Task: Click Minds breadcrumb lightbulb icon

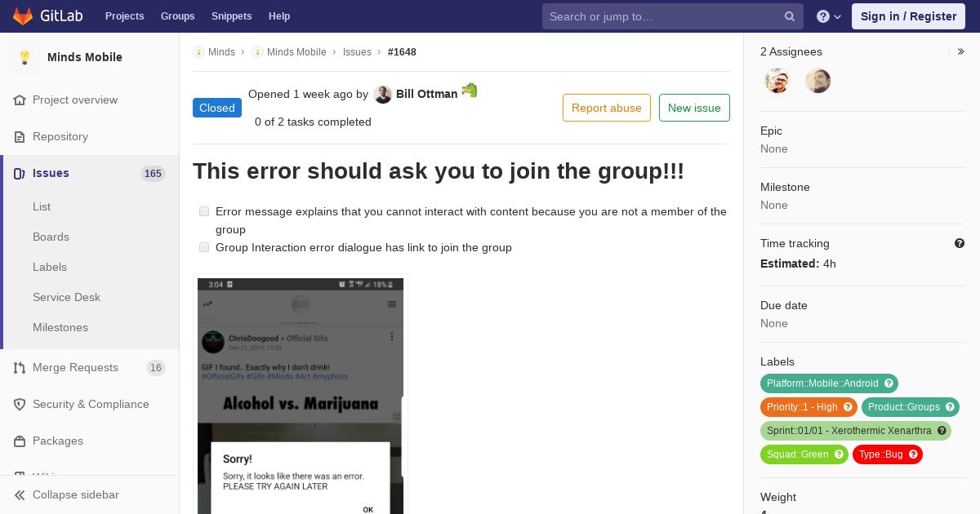Action: coord(198,51)
